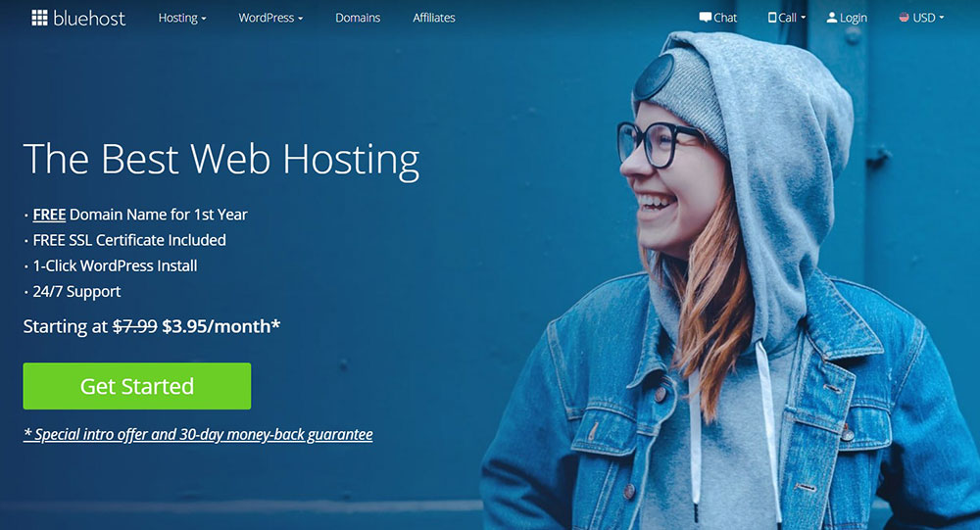Screen dimensions: 980x530
Task: Click the bluehost wordmark text
Action: 89,19
